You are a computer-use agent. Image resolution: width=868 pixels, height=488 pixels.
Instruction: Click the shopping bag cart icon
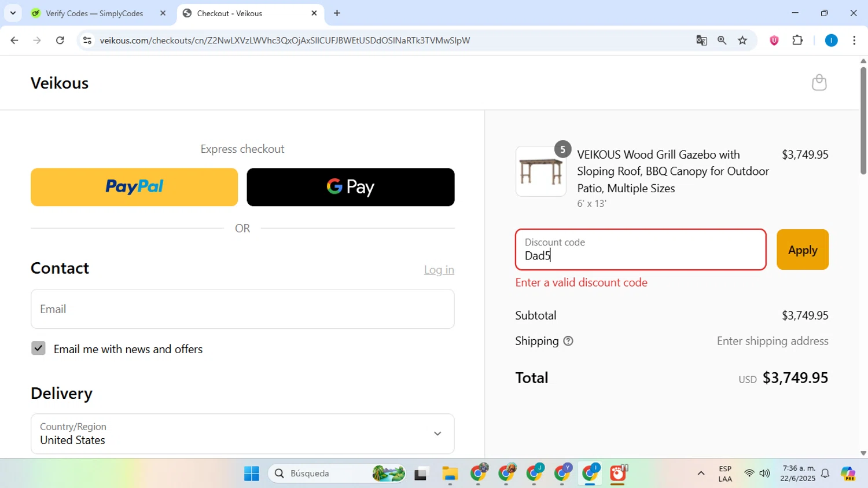819,83
